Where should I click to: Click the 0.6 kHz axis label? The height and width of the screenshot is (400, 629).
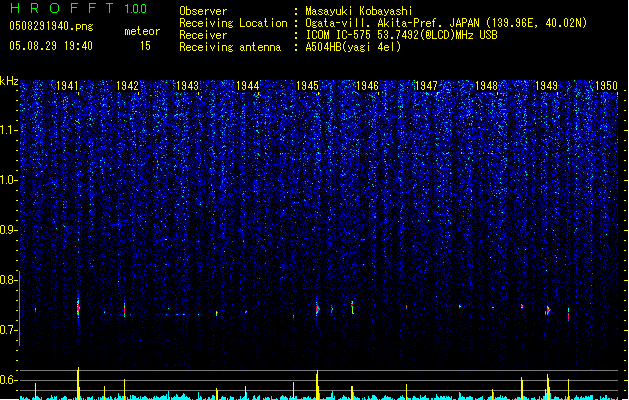[9, 380]
